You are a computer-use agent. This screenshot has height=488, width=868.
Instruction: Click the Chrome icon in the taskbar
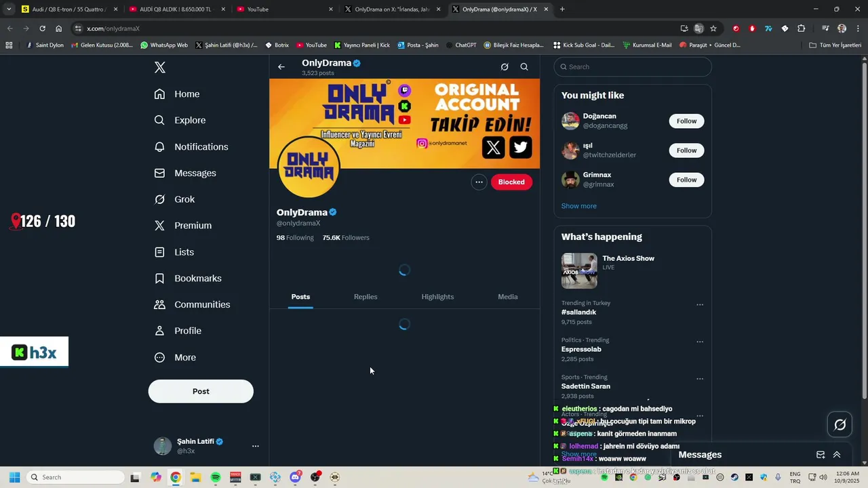(x=176, y=477)
